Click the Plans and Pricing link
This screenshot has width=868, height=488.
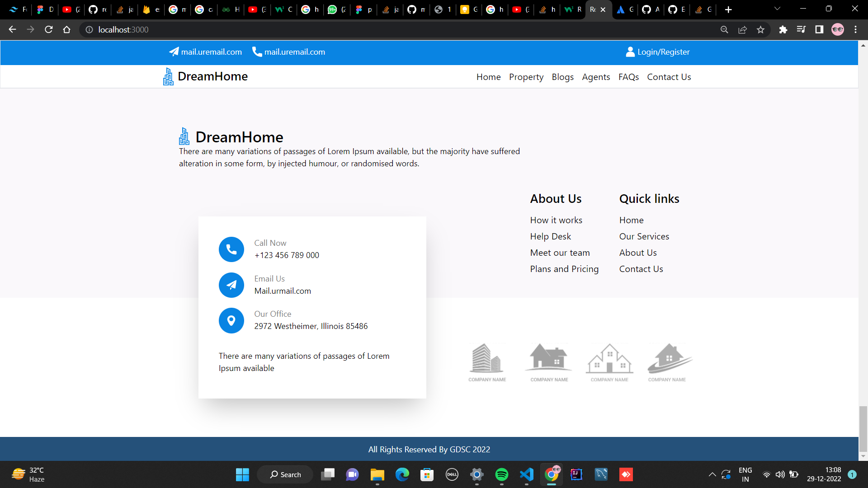point(564,269)
